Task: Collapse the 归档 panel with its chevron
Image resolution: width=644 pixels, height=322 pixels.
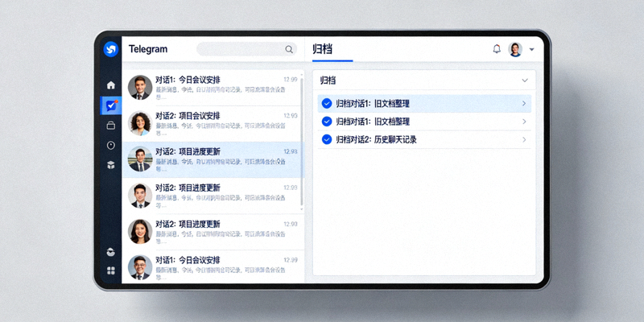Action: [525, 80]
